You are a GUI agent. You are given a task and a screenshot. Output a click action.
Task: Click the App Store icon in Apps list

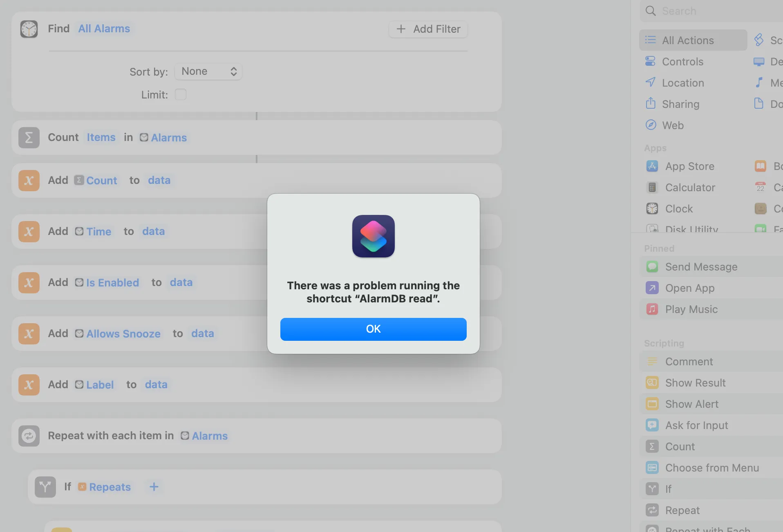click(x=652, y=166)
